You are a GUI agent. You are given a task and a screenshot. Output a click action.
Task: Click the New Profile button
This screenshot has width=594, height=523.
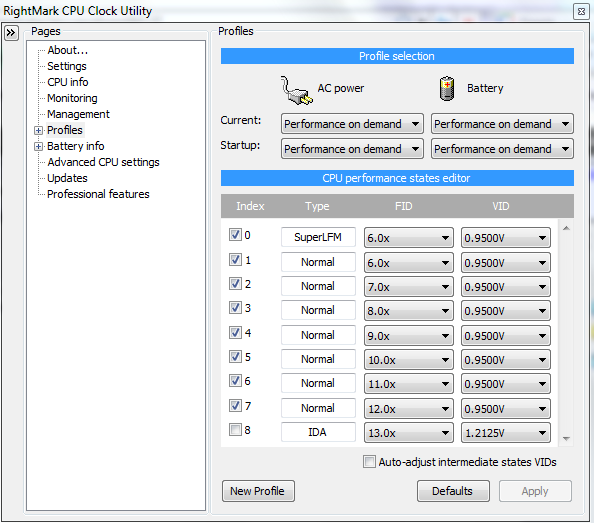point(258,491)
